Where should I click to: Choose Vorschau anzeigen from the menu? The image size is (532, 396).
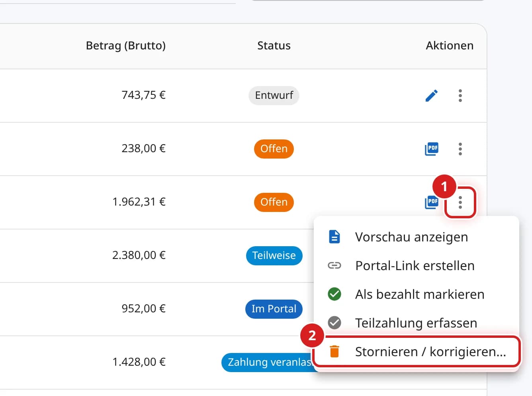tap(417, 237)
